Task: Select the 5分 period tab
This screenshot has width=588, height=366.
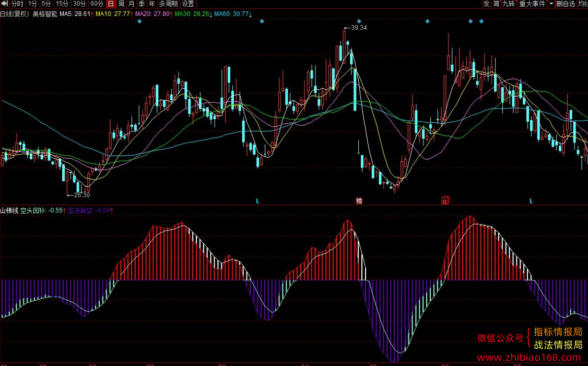Action: [46, 4]
